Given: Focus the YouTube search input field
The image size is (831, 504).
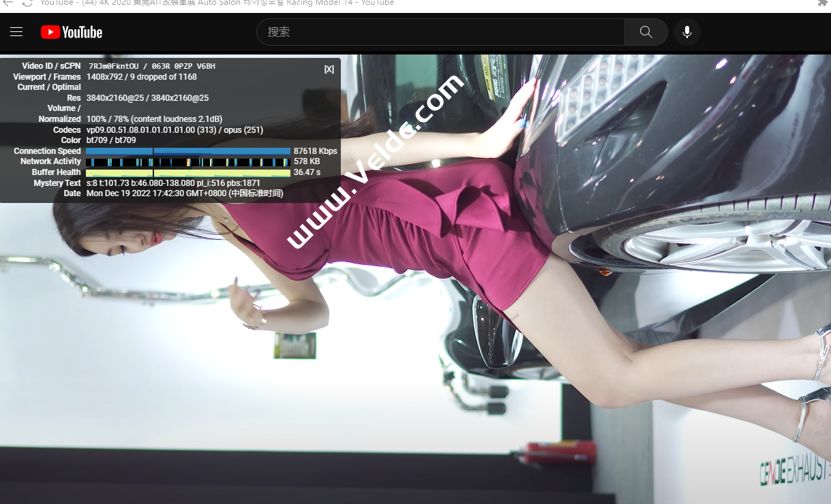Looking at the screenshot, I should click(x=440, y=32).
